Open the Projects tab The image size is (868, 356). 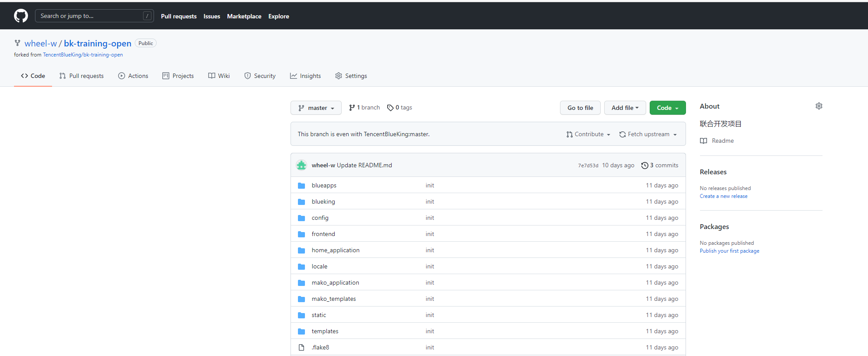[x=178, y=76]
